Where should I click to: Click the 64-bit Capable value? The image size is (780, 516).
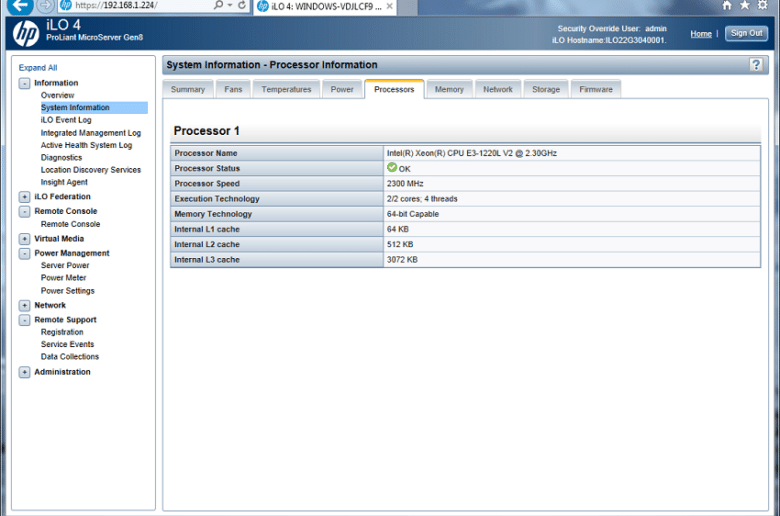[412, 214]
